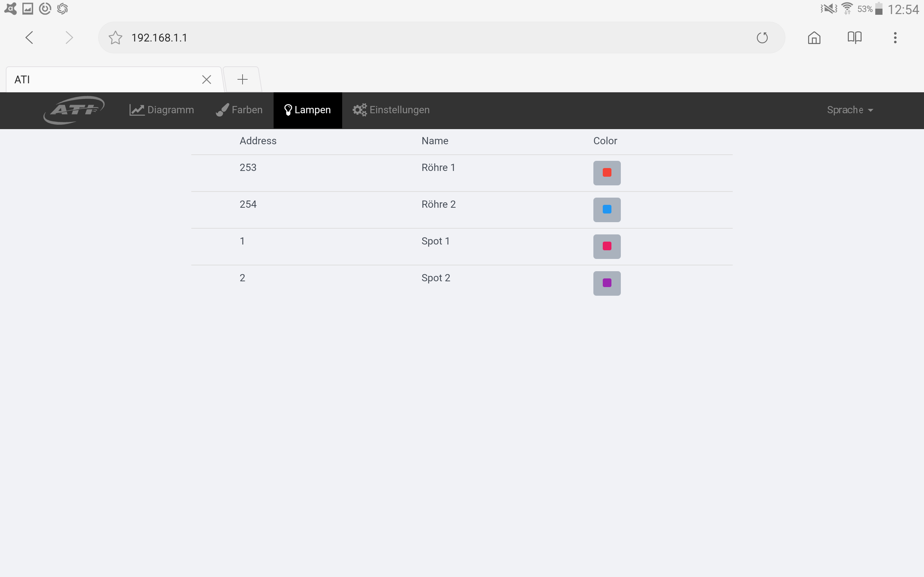Reload the page with refresh icon

tap(762, 38)
